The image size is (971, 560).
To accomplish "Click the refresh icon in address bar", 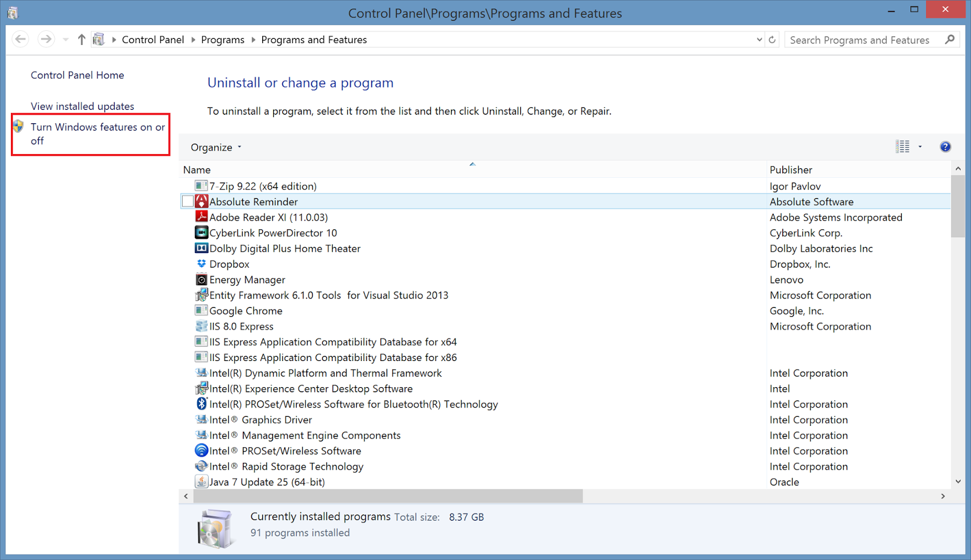I will (x=772, y=40).
